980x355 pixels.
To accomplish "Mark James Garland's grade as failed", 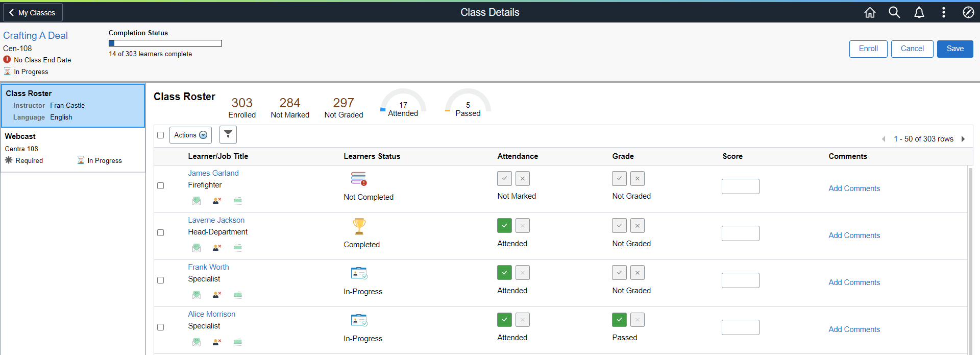I will tap(638, 178).
